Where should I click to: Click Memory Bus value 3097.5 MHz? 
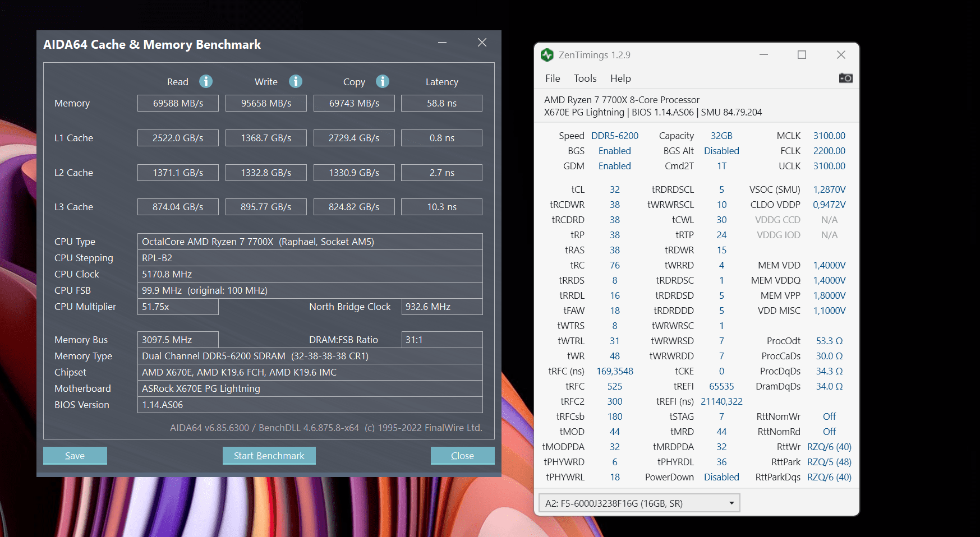(178, 340)
